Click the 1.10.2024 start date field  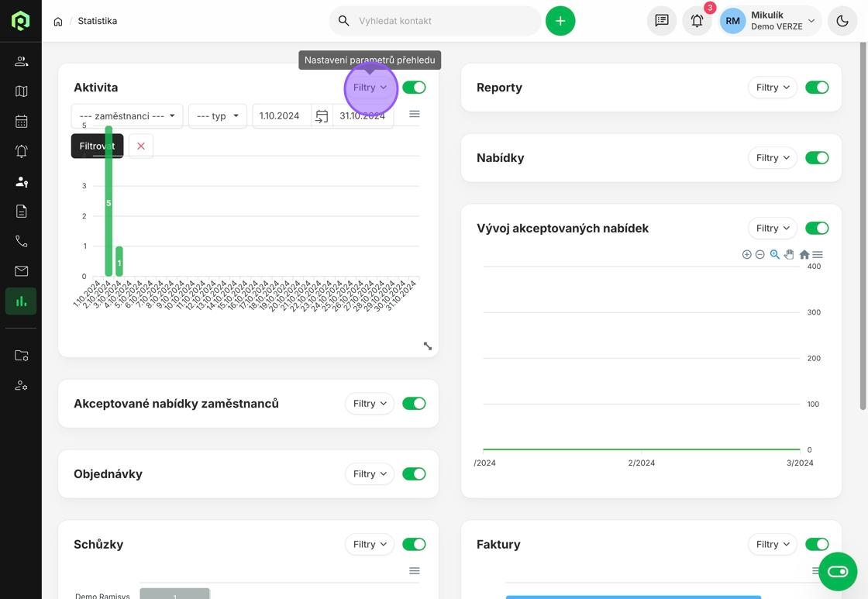282,115
